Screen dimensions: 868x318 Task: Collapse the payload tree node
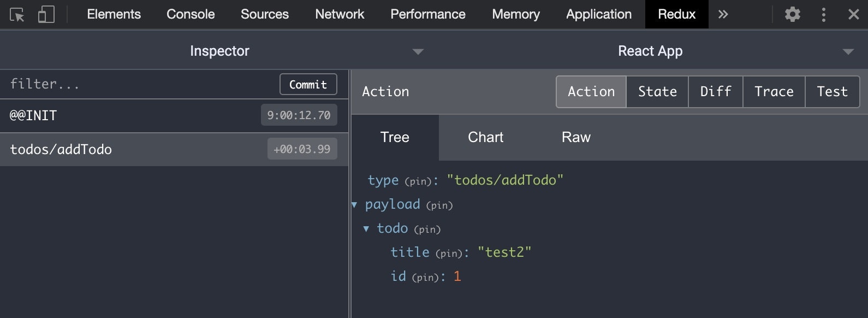tap(354, 205)
